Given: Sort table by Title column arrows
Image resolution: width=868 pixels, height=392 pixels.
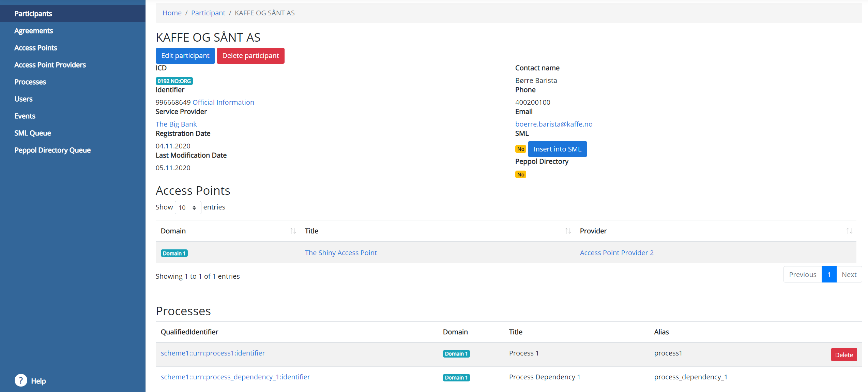Looking at the screenshot, I should point(568,231).
